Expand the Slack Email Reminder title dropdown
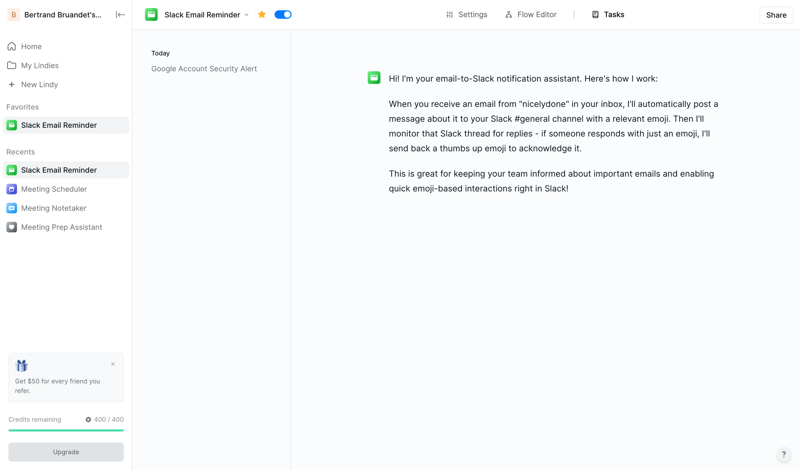This screenshot has width=800, height=470. (x=246, y=15)
